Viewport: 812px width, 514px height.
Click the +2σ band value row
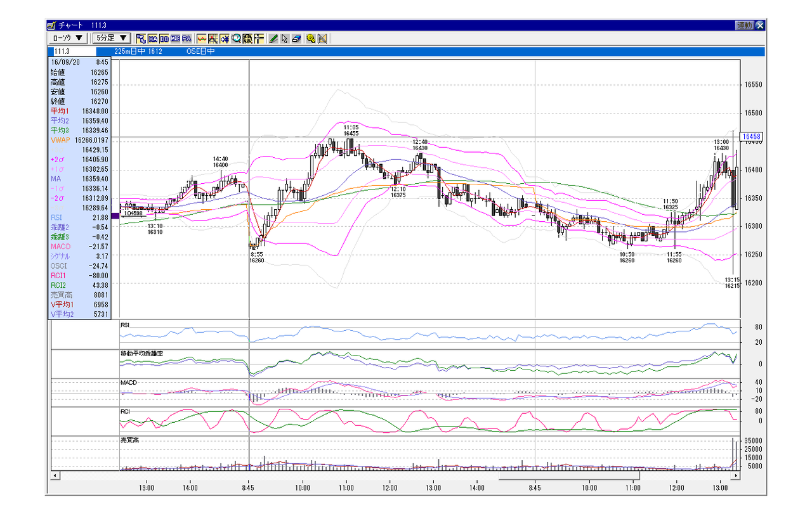tap(79, 160)
